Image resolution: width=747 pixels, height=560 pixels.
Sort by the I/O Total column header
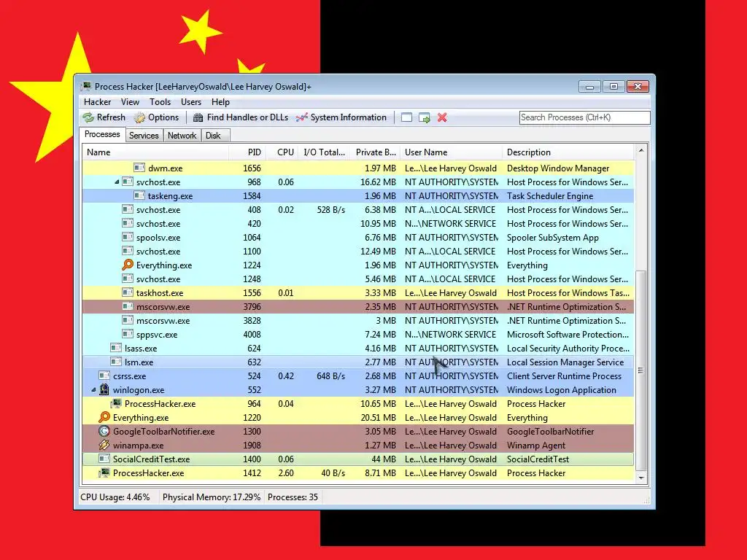(323, 152)
